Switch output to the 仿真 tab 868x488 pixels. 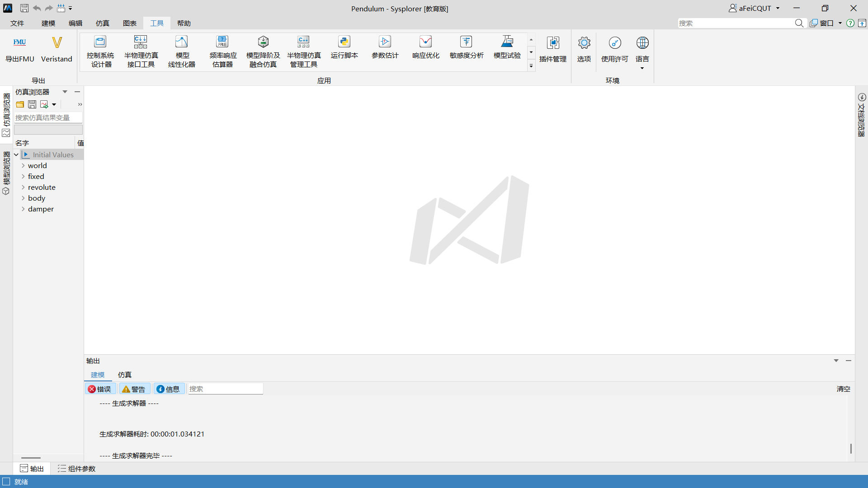tap(125, 375)
